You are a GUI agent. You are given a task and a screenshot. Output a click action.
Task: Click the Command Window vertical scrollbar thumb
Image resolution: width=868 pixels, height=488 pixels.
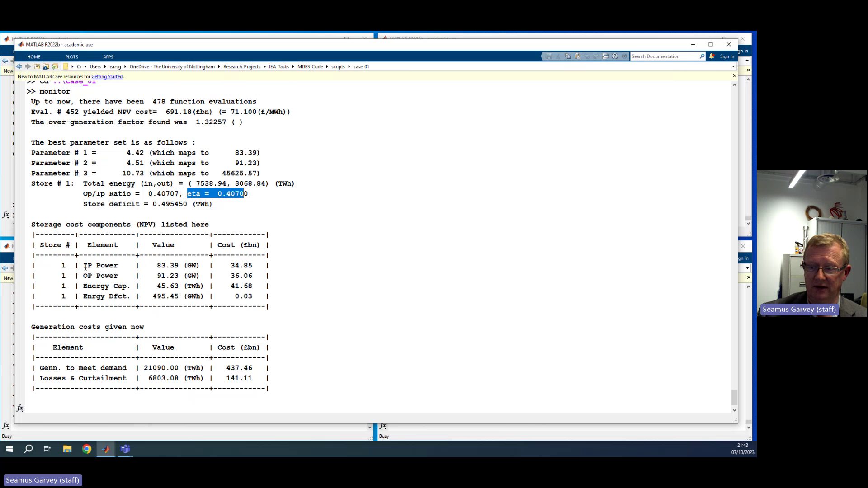click(734, 398)
